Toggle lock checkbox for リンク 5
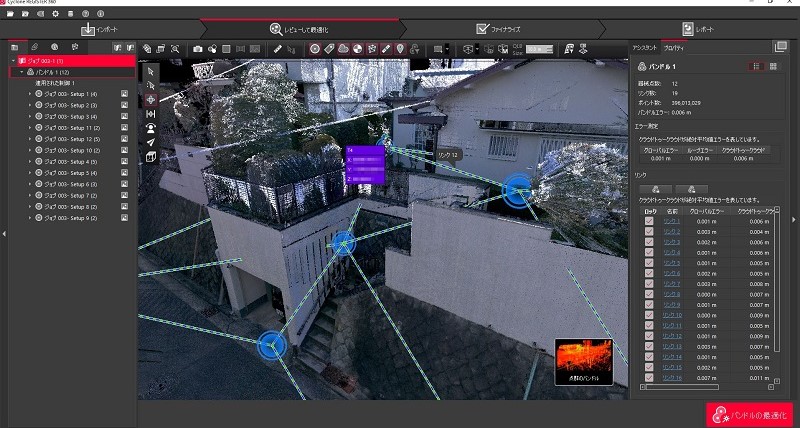This screenshot has width=800, height=428. pos(649,263)
